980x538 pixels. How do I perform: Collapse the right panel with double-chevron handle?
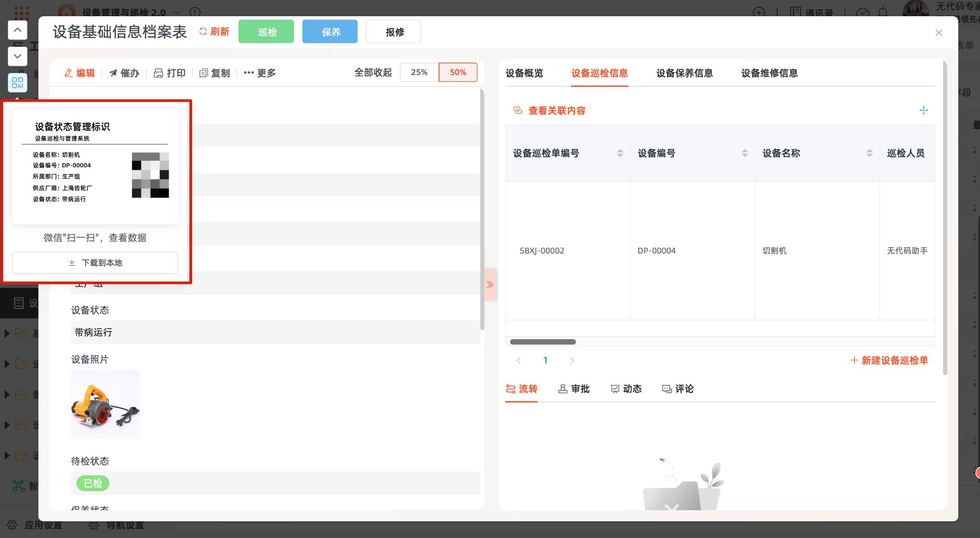pos(490,285)
